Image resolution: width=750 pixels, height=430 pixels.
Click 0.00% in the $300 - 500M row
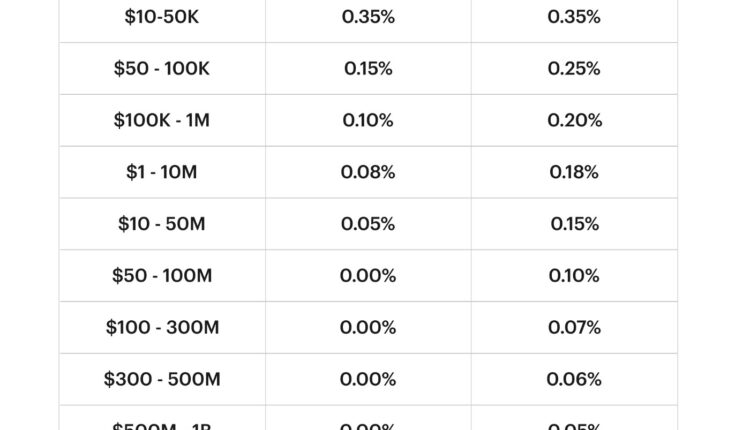coord(368,380)
